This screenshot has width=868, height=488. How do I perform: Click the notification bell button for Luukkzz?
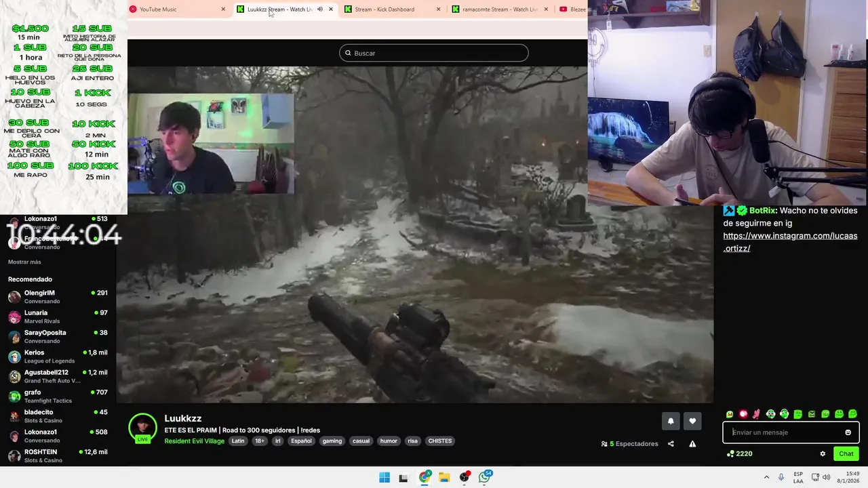671,421
